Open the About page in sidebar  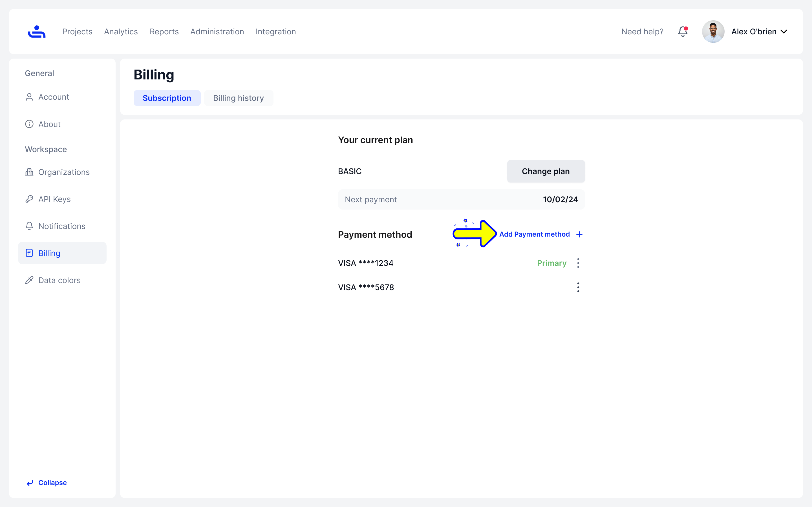pyautogui.click(x=49, y=124)
